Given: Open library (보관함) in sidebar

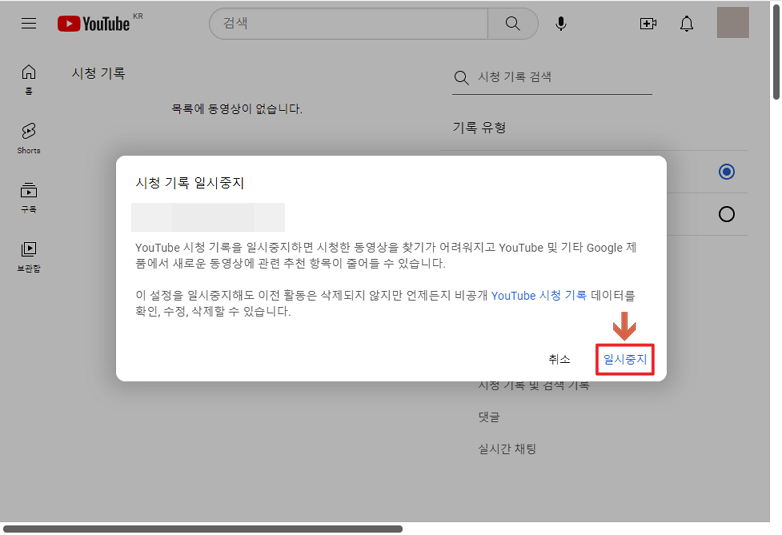Looking at the screenshot, I should [29, 256].
